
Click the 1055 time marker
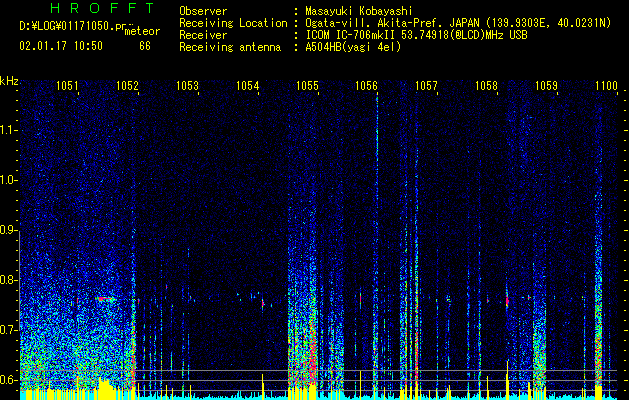(307, 85)
